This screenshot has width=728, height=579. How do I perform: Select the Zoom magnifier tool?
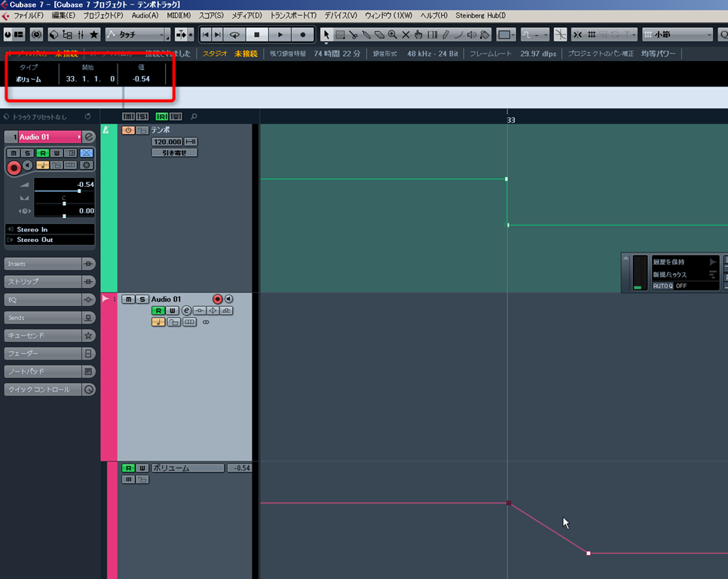[x=393, y=35]
